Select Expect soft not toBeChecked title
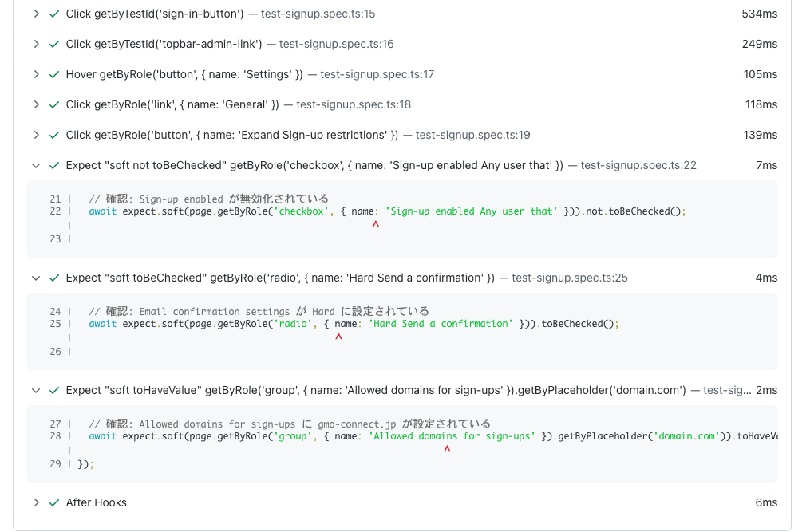Image resolution: width=810 pixels, height=532 pixels. coord(314,165)
